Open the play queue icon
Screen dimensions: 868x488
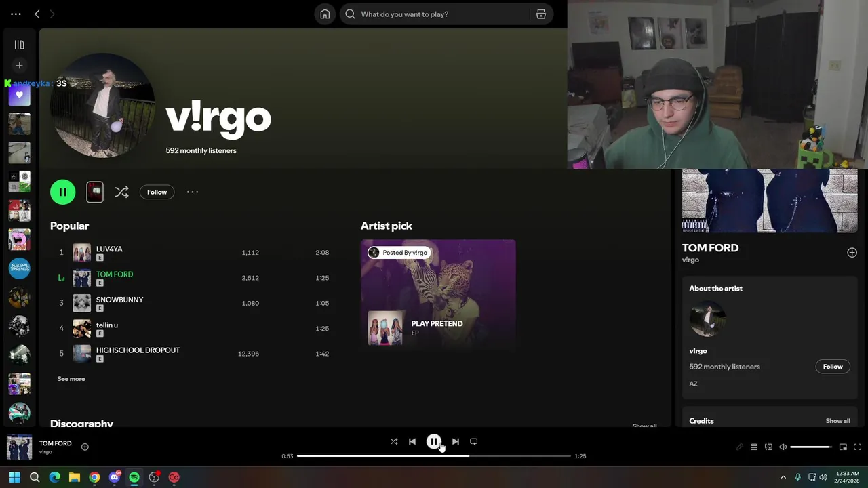(754, 447)
